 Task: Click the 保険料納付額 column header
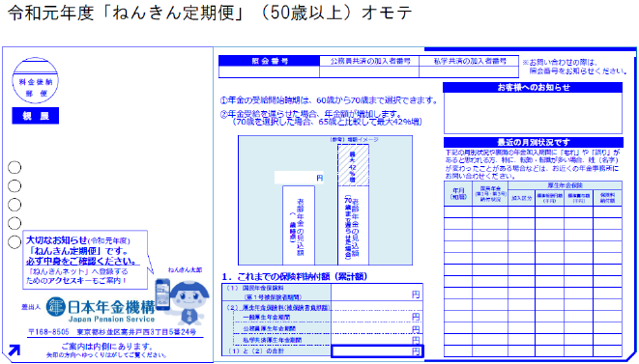(x=607, y=198)
